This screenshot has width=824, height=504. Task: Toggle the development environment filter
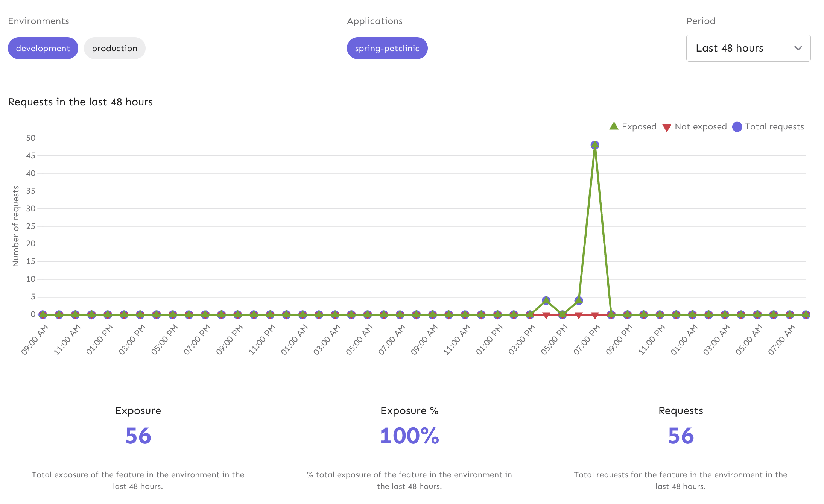pyautogui.click(x=43, y=48)
